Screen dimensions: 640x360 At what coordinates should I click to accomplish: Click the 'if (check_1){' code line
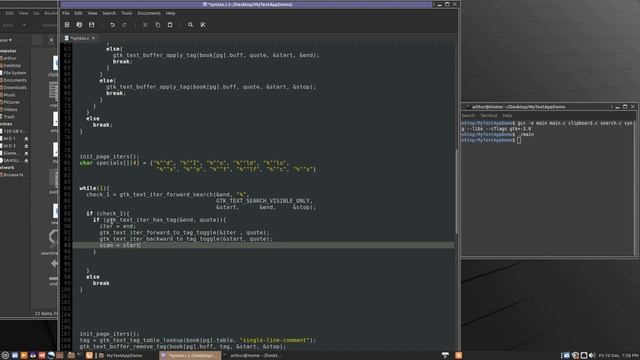point(108,213)
